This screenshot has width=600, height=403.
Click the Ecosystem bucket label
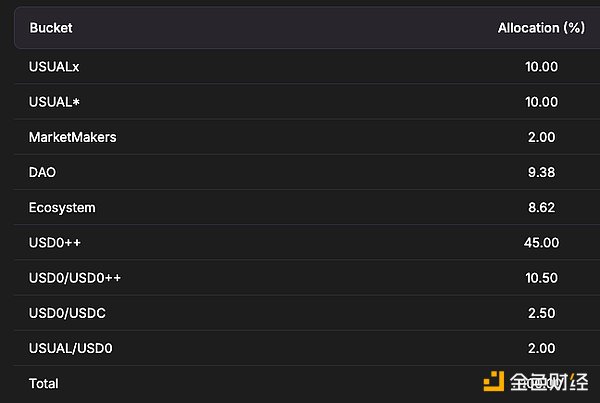pyautogui.click(x=62, y=207)
